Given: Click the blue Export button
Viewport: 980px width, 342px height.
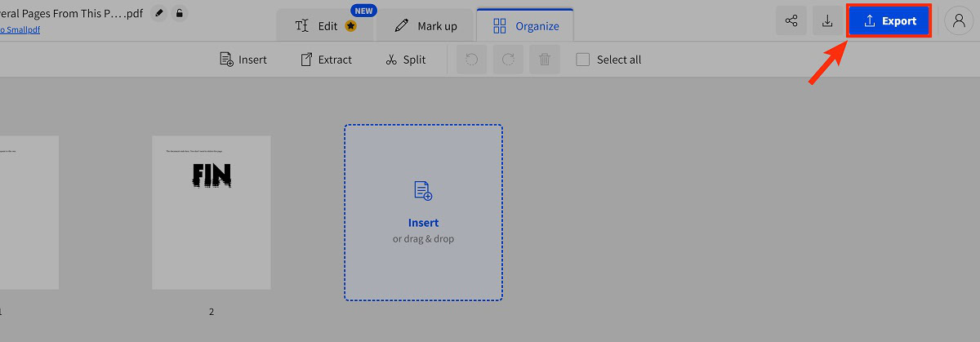Looking at the screenshot, I should (889, 21).
